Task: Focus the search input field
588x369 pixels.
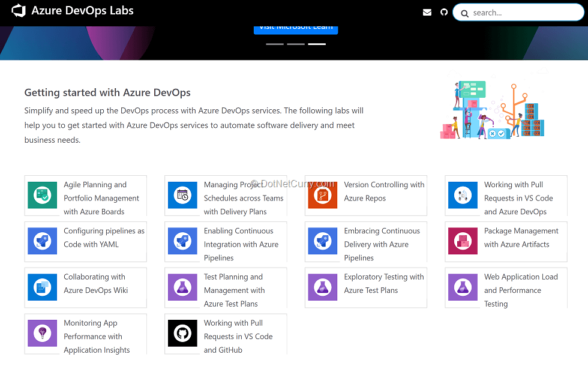Action: point(522,13)
